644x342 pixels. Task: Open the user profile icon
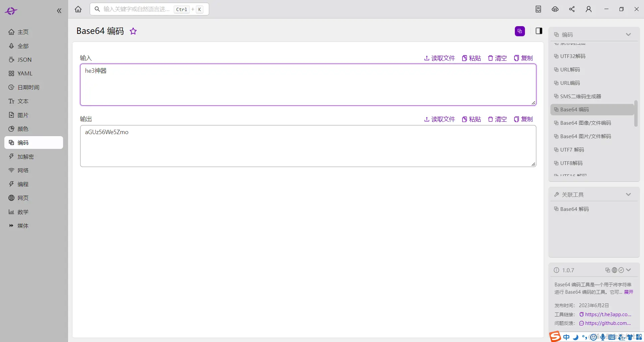click(x=589, y=9)
